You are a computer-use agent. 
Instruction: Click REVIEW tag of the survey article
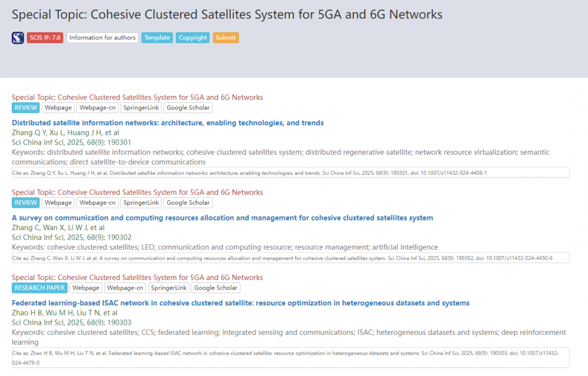25,202
